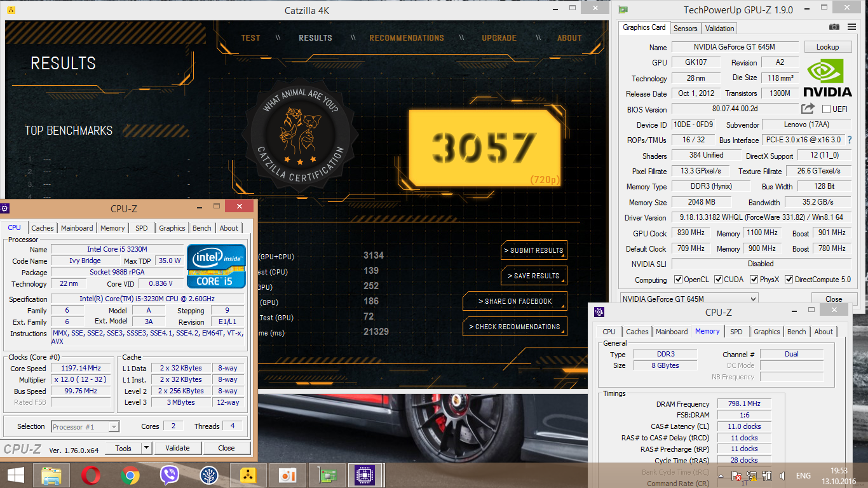Open Viber from the taskbar
The height and width of the screenshot is (488, 868).
click(169, 475)
